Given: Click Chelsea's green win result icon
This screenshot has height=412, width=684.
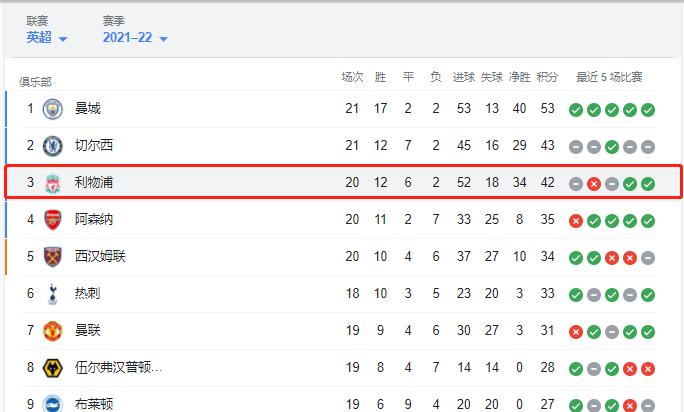Looking at the screenshot, I should (x=612, y=147).
